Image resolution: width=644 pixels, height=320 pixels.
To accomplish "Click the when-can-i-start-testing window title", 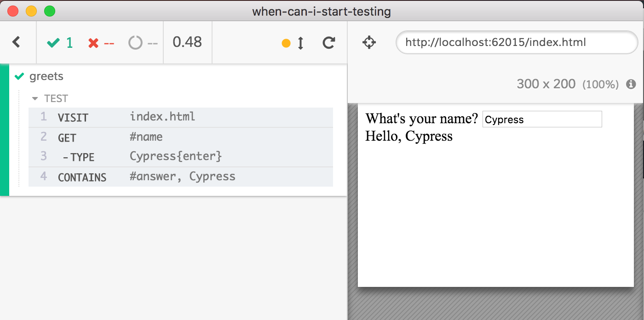I will coord(322,11).
